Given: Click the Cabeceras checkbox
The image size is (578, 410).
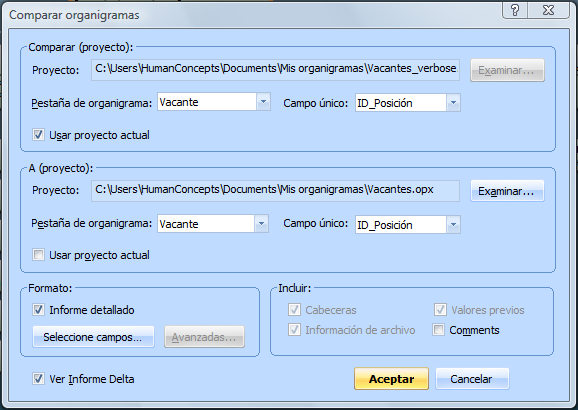Looking at the screenshot, I should point(294,310).
